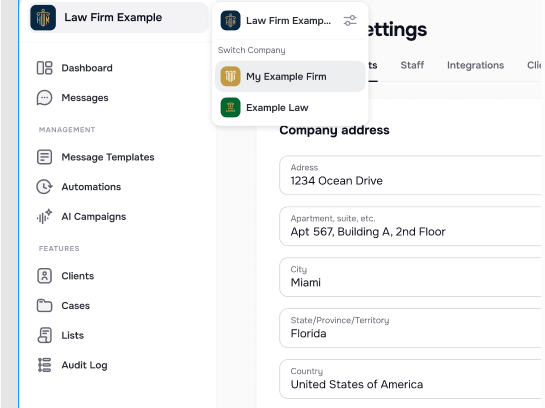The image size is (545, 408).
Task: Click the Automations clock icon
Action: point(44,187)
